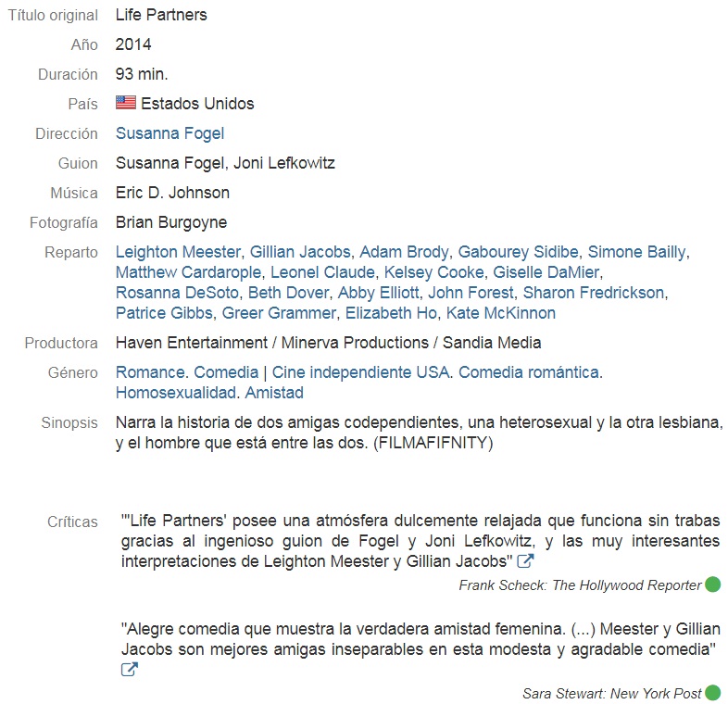The width and height of the screenshot is (728, 704).
Task: Select Comedia romántica topic link
Action: click(x=529, y=372)
